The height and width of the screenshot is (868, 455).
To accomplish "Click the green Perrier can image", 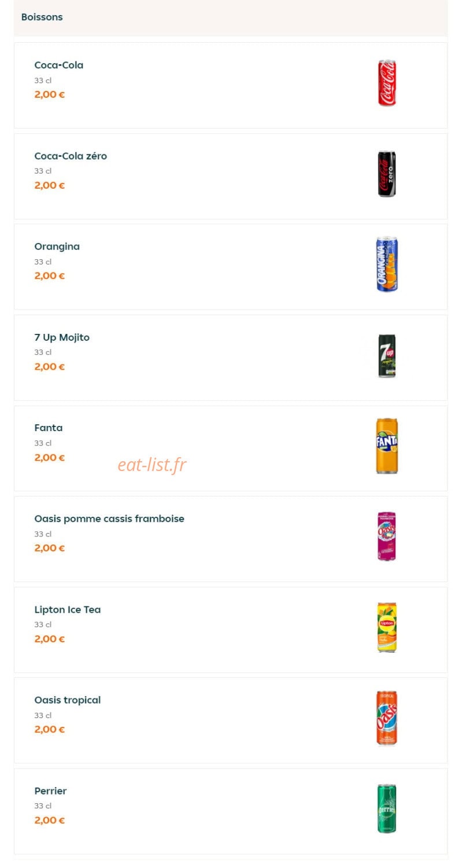I will point(387,808).
